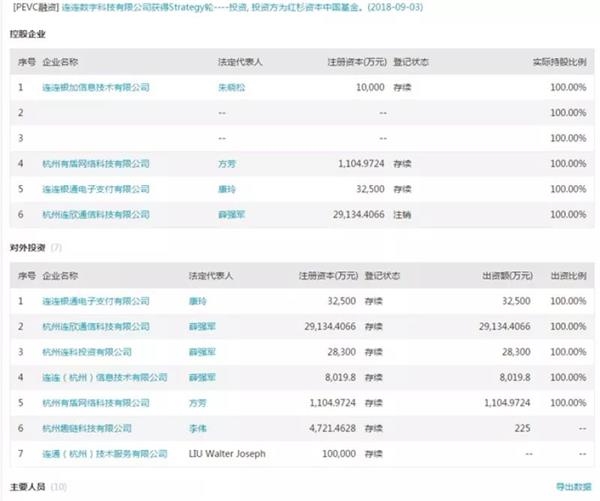
Task: Open 连连银通电子支付有限公司 in the 对外投资 table
Action: [x=96, y=301]
